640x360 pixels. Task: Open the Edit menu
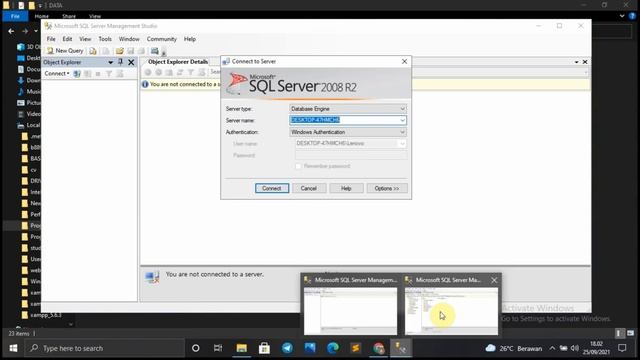tap(67, 39)
